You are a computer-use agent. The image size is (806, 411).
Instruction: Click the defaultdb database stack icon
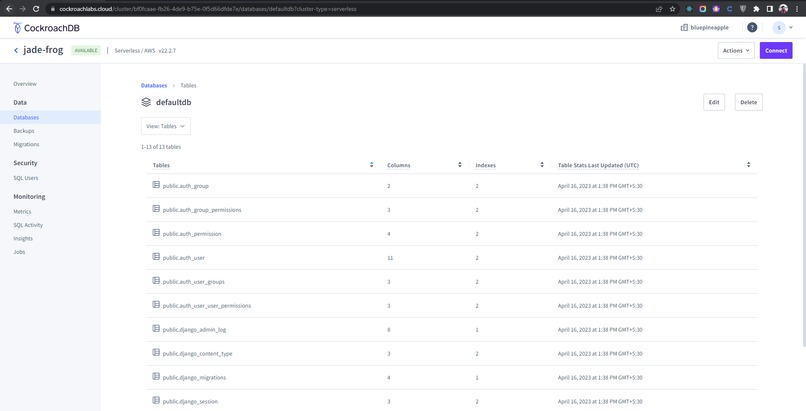click(x=146, y=102)
